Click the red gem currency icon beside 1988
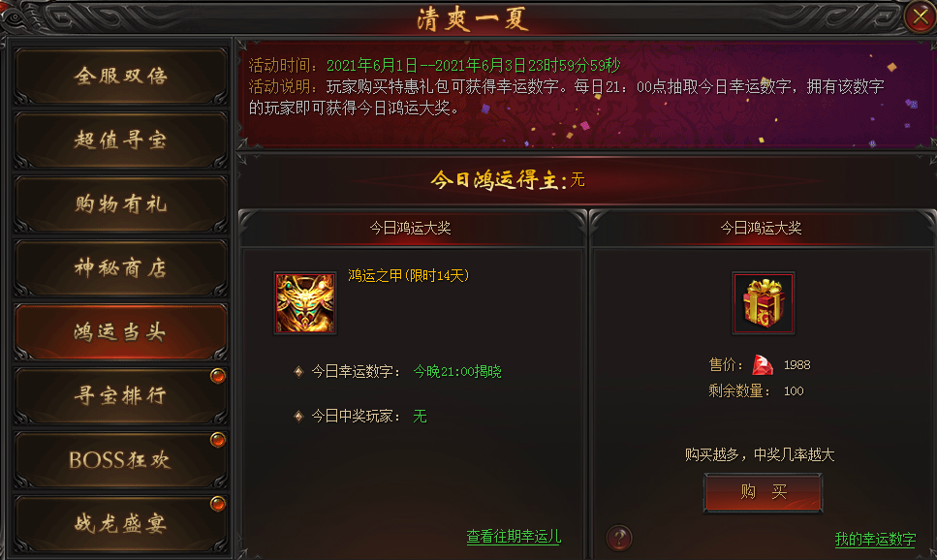This screenshot has height=560, width=937. click(763, 364)
